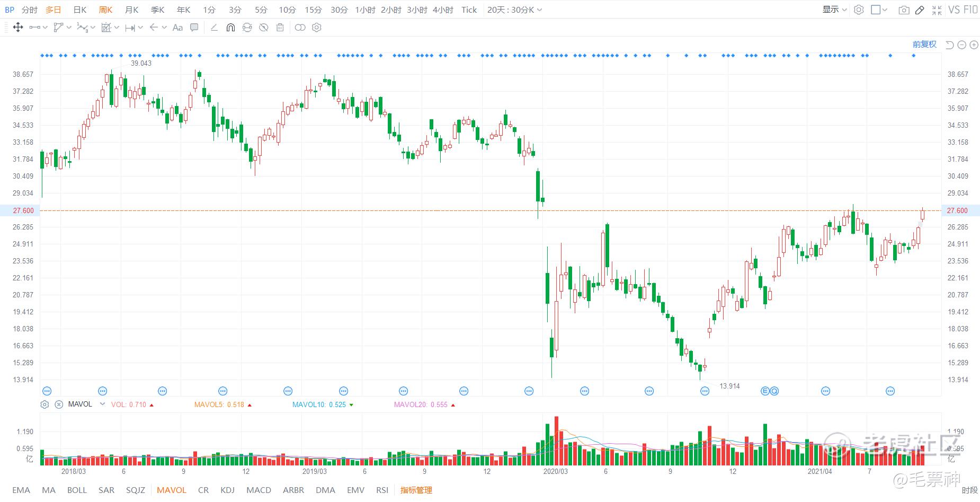Insert a comment bubble annotation
This screenshot has height=502, width=980.
click(194, 28)
